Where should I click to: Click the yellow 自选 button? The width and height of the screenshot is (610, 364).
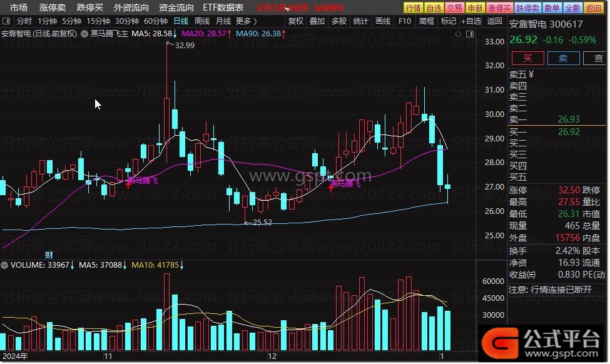[434, 8]
